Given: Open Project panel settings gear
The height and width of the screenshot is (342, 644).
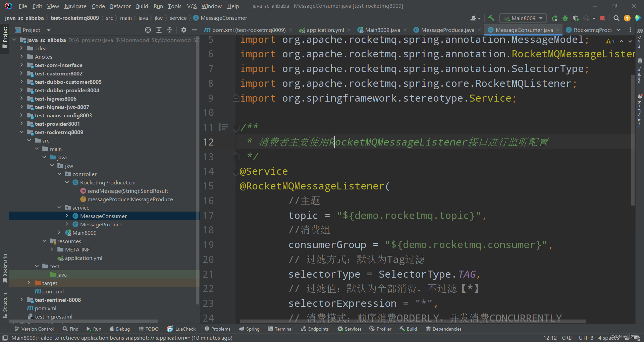Looking at the screenshot, I should [x=183, y=30].
